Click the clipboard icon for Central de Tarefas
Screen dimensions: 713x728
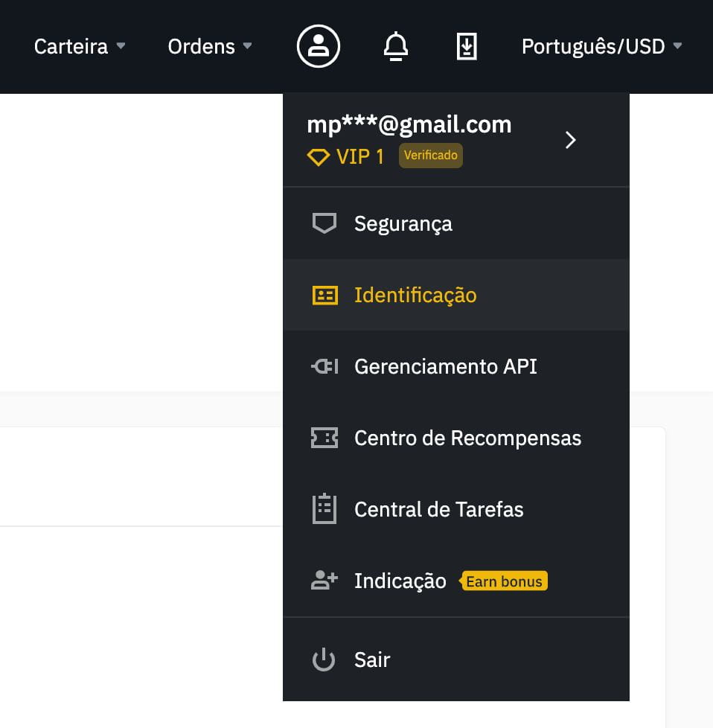(x=324, y=508)
